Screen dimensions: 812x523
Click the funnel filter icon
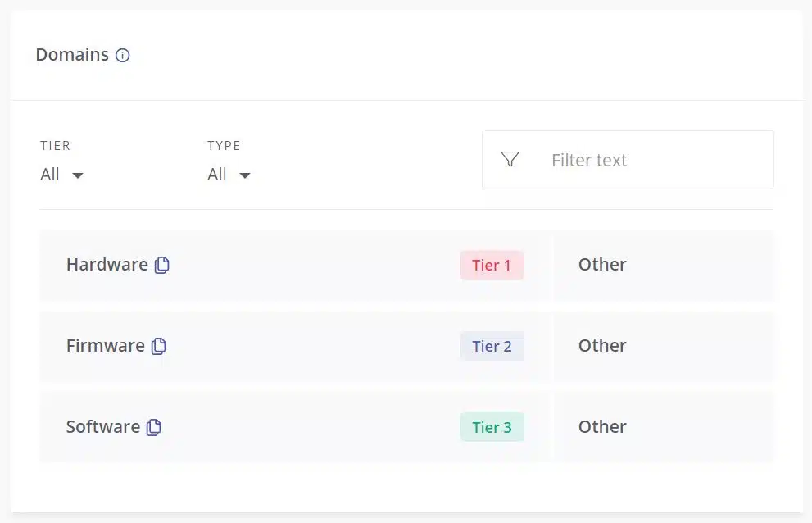pos(510,159)
